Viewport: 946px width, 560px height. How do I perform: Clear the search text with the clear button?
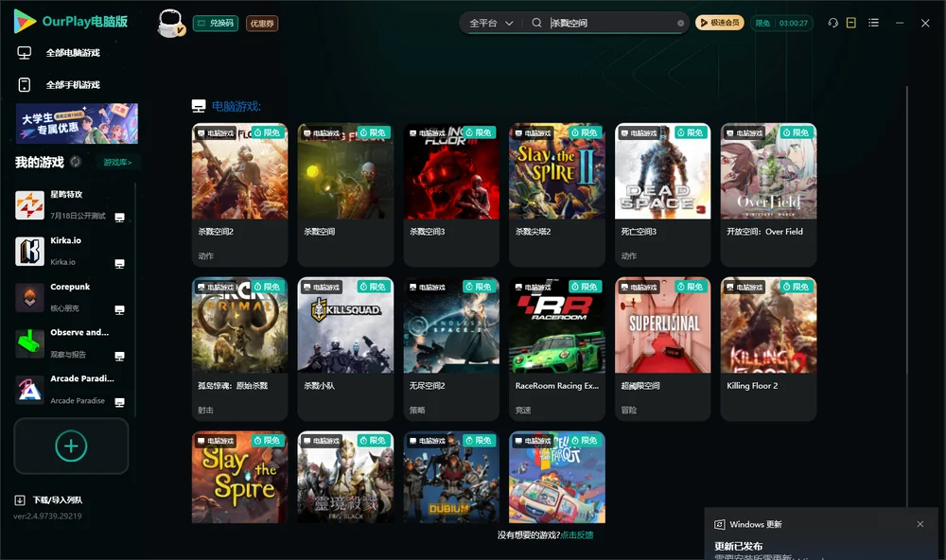click(x=680, y=24)
